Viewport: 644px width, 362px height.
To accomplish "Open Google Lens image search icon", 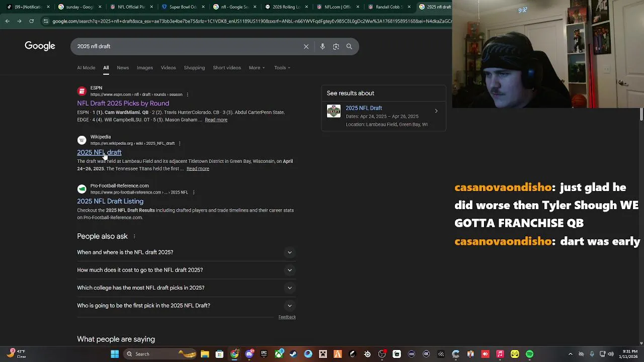I will pyautogui.click(x=336, y=46).
